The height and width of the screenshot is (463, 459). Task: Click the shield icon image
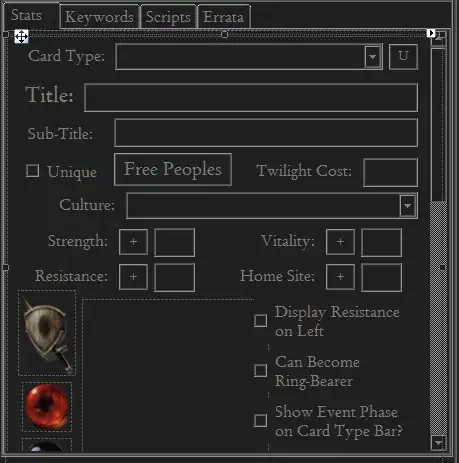47,333
